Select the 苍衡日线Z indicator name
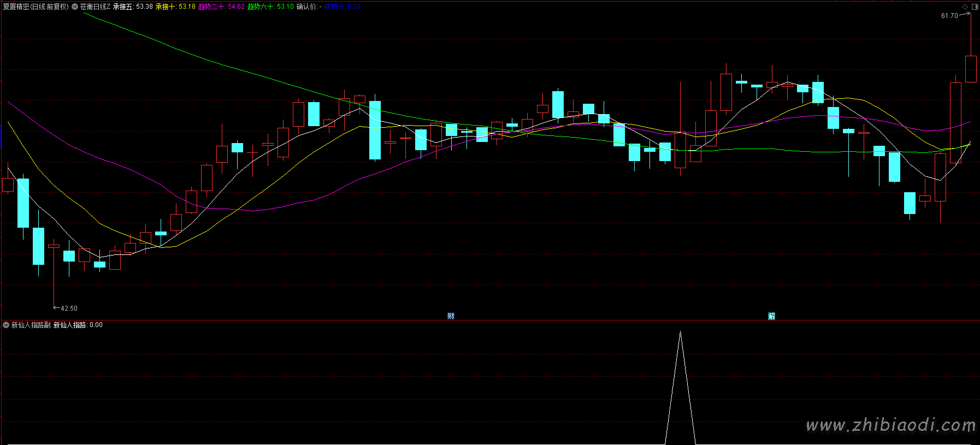 [x=95, y=7]
